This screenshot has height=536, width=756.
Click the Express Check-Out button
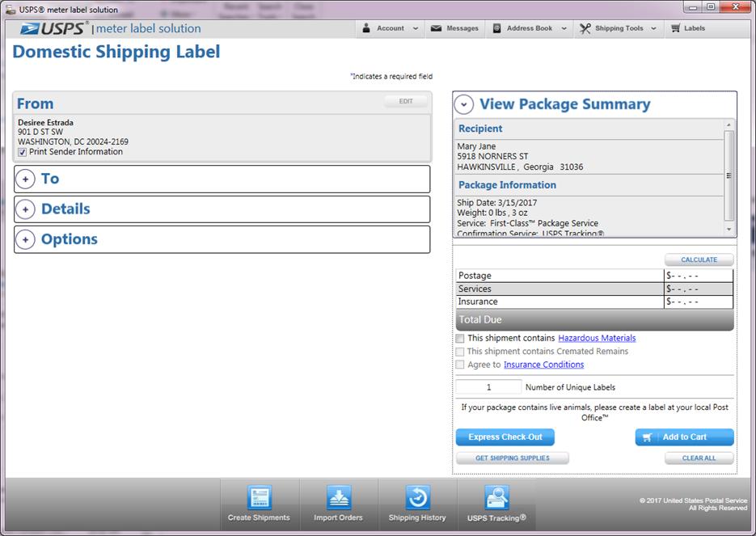pyautogui.click(x=505, y=437)
